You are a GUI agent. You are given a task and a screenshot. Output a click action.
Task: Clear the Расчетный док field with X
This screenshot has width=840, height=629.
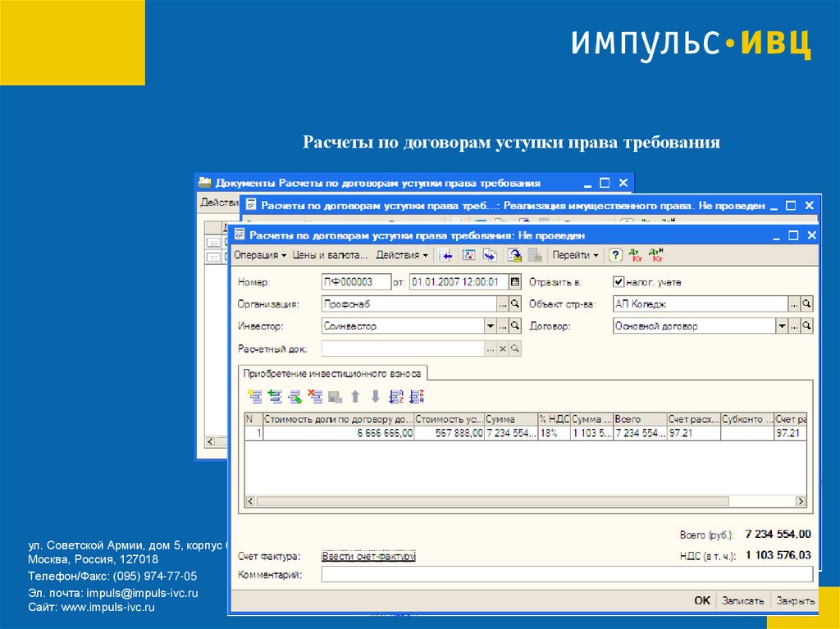503,349
